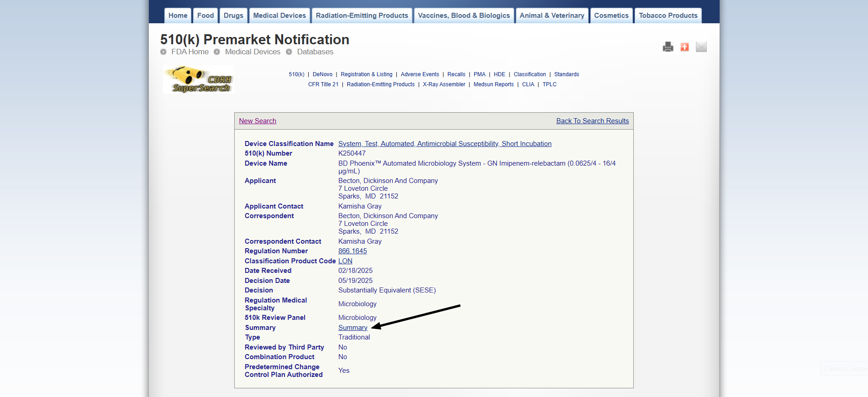Click the print page icon
868x397 pixels.
tap(668, 47)
